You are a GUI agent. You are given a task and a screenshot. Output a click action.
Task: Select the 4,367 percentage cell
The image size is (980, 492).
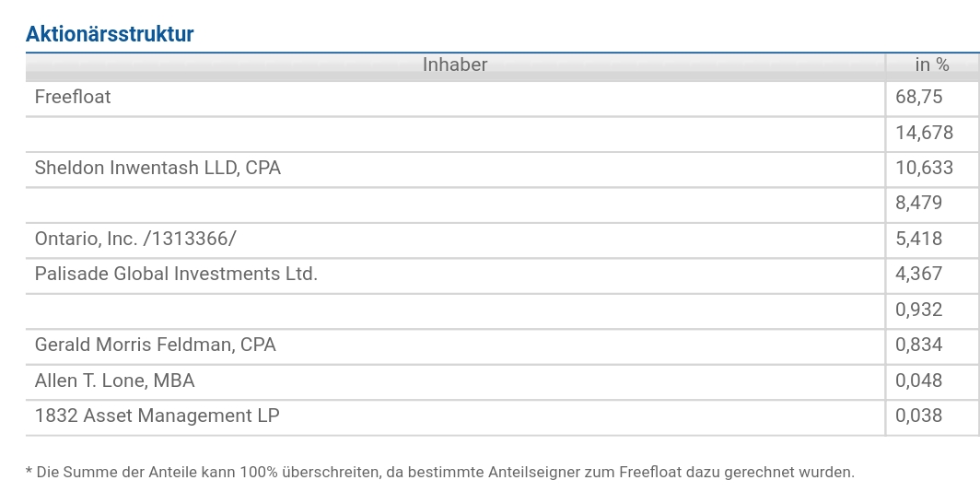[x=919, y=274]
